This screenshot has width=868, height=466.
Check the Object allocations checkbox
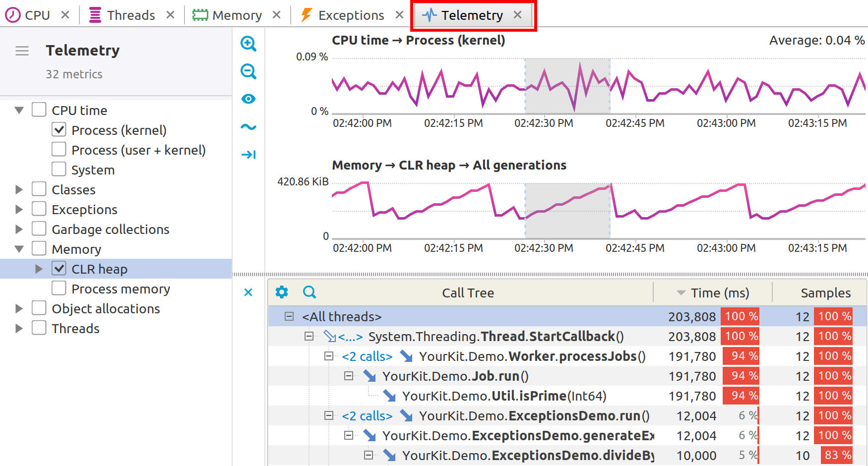pyautogui.click(x=39, y=308)
